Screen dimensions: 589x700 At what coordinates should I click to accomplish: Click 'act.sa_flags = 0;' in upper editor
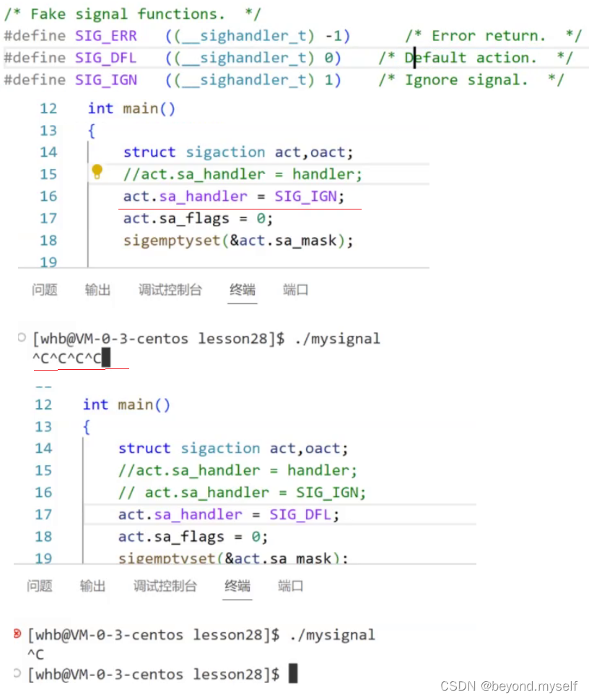[198, 219]
